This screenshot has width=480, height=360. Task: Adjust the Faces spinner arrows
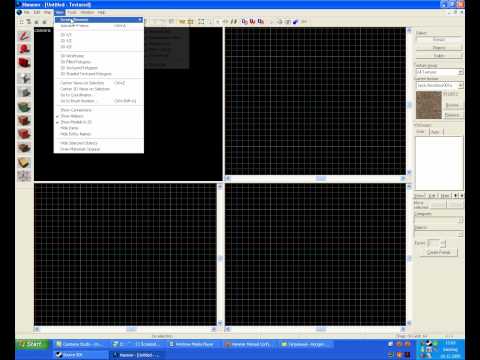coord(443,243)
